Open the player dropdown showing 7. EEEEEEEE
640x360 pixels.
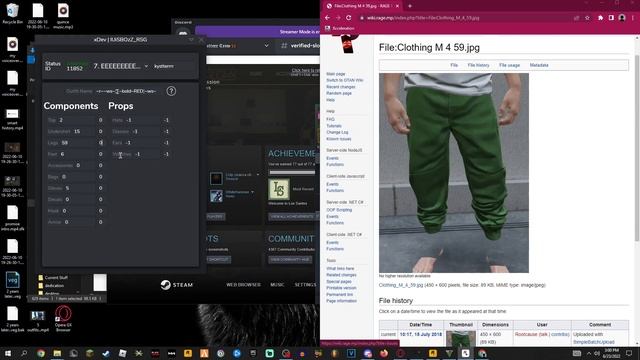[x=120, y=66]
